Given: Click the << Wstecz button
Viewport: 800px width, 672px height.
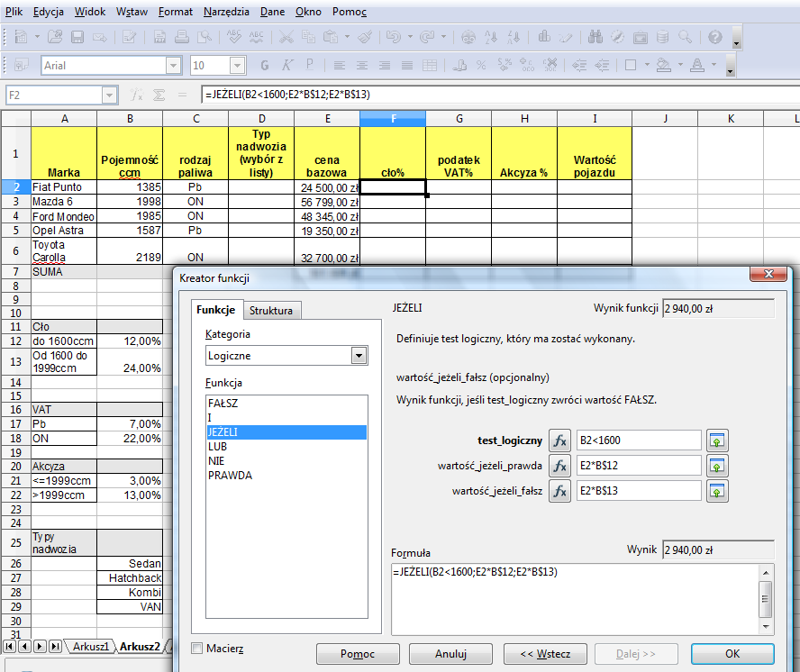Looking at the screenshot, I should click(545, 654).
